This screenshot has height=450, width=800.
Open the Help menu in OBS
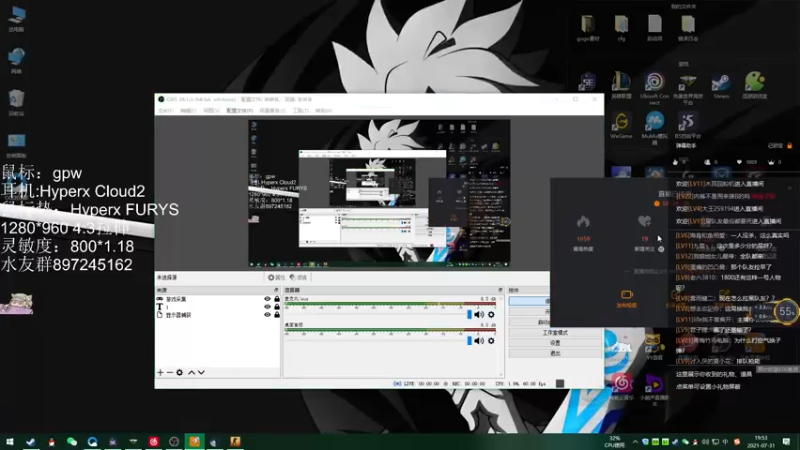[x=323, y=111]
